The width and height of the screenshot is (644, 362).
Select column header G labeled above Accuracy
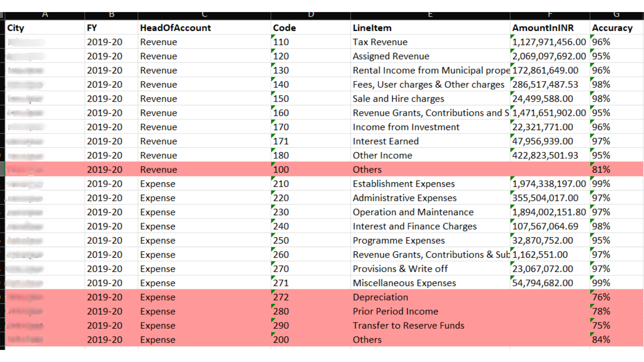pos(616,14)
